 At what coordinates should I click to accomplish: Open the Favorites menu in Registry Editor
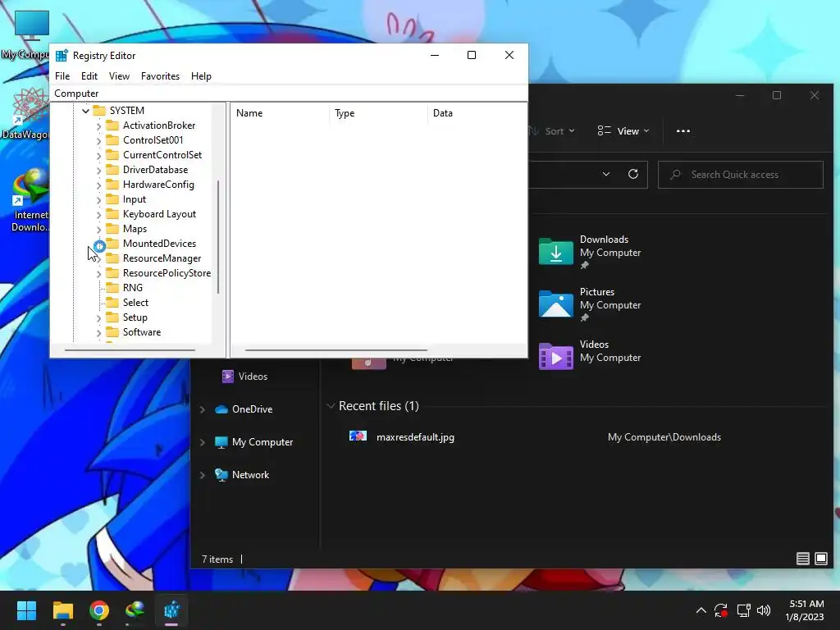(x=160, y=76)
